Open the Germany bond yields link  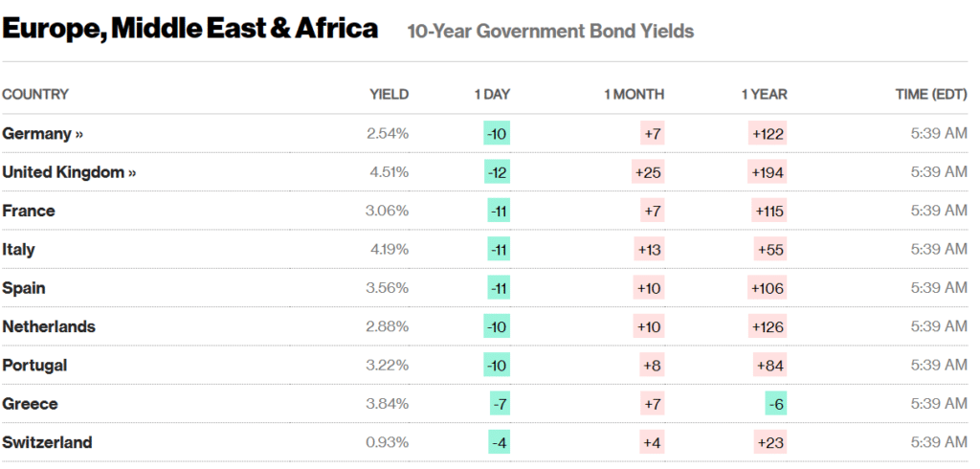(x=42, y=134)
